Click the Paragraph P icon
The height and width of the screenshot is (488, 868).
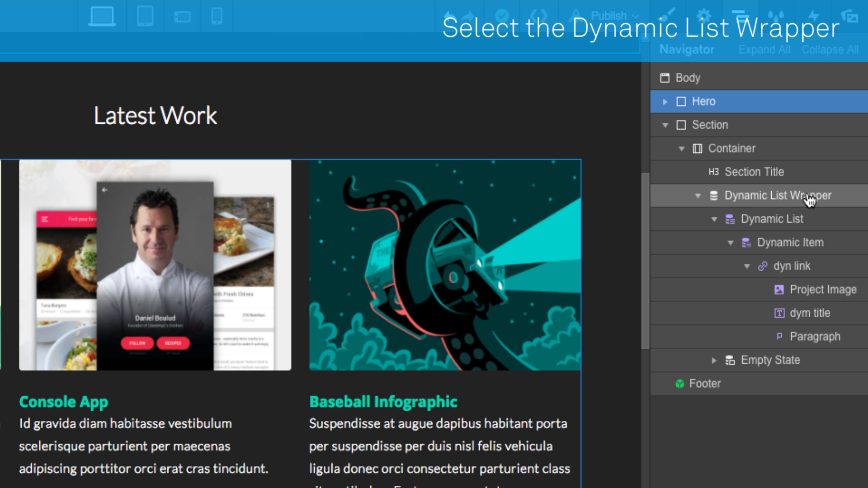click(x=779, y=336)
